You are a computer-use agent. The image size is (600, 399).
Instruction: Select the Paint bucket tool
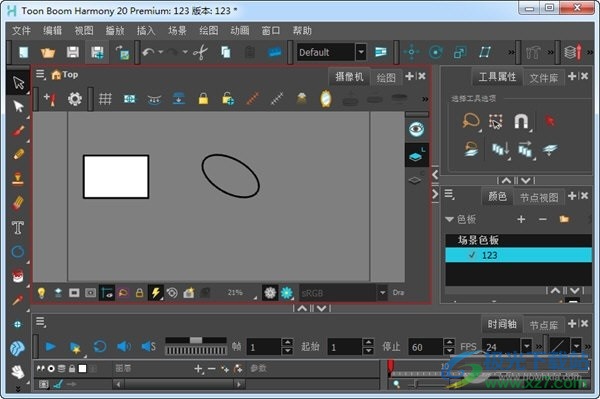18,275
